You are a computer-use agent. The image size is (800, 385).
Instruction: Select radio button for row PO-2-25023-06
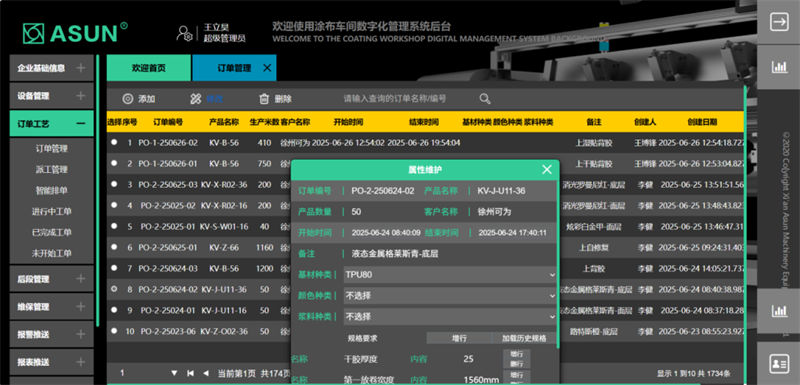click(x=114, y=330)
